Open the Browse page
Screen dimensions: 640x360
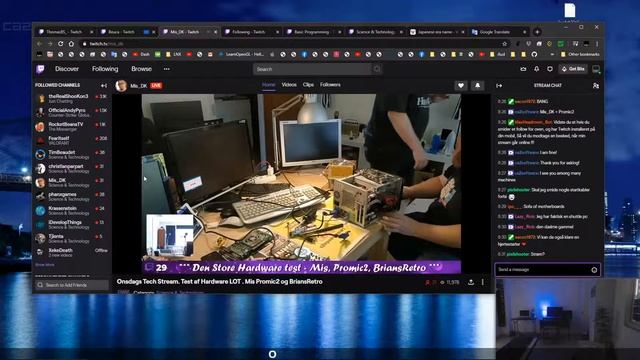(x=141, y=69)
